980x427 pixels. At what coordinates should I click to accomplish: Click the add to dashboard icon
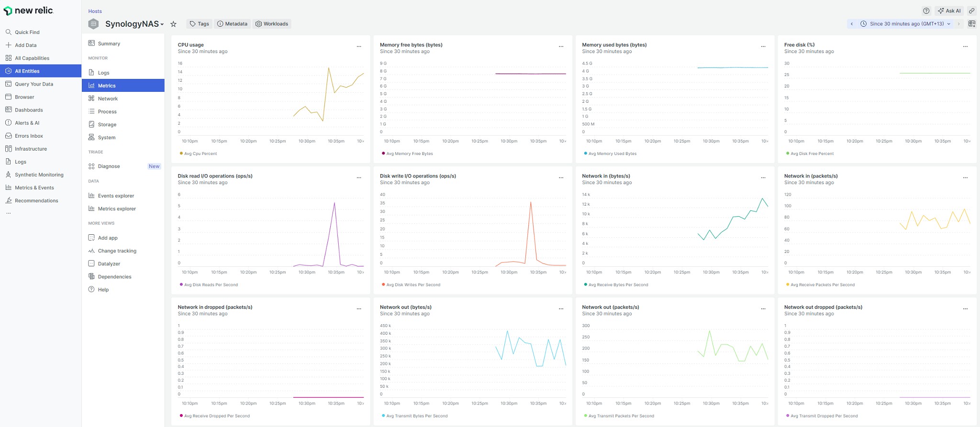click(971, 23)
